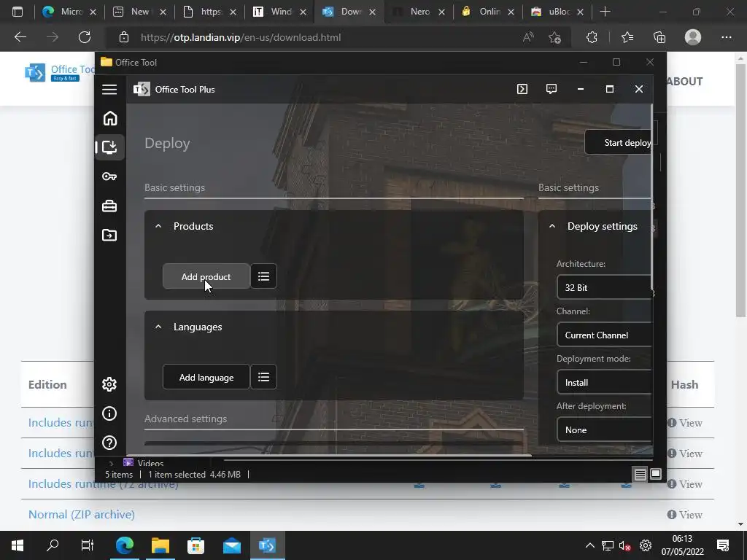Click the Add language button
747x560 pixels.
[206, 377]
